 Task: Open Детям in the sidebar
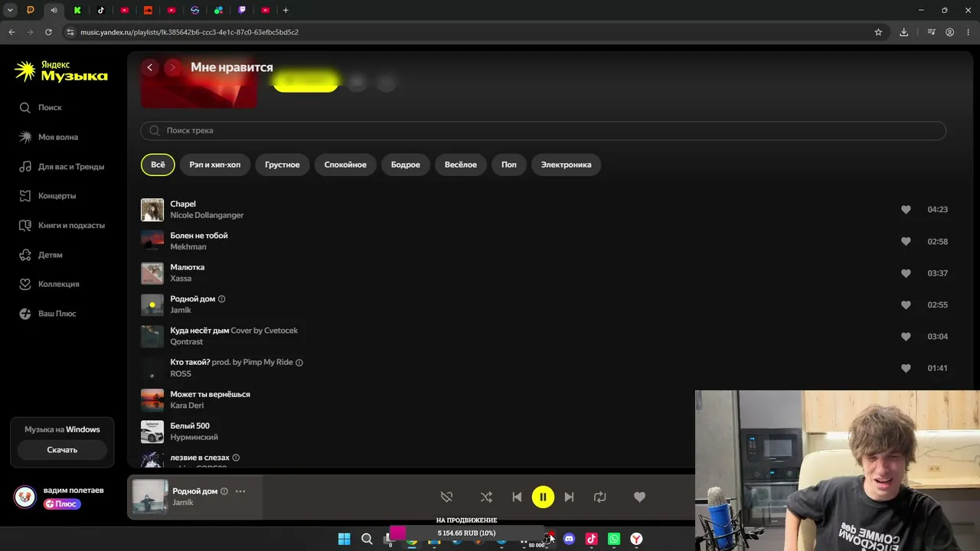pos(41,255)
